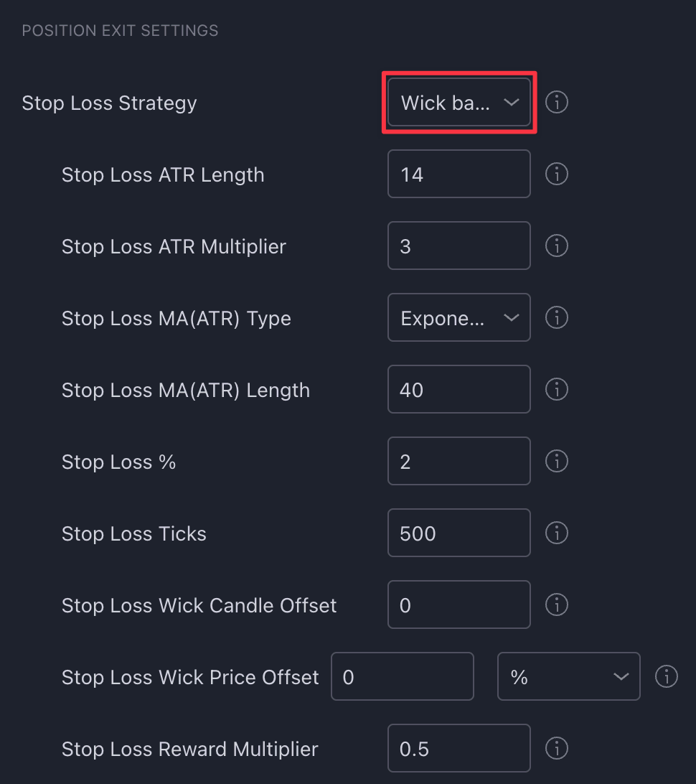Image resolution: width=696 pixels, height=784 pixels.
Task: Open the Stop Loss Ticks info icon
Action: tap(557, 533)
